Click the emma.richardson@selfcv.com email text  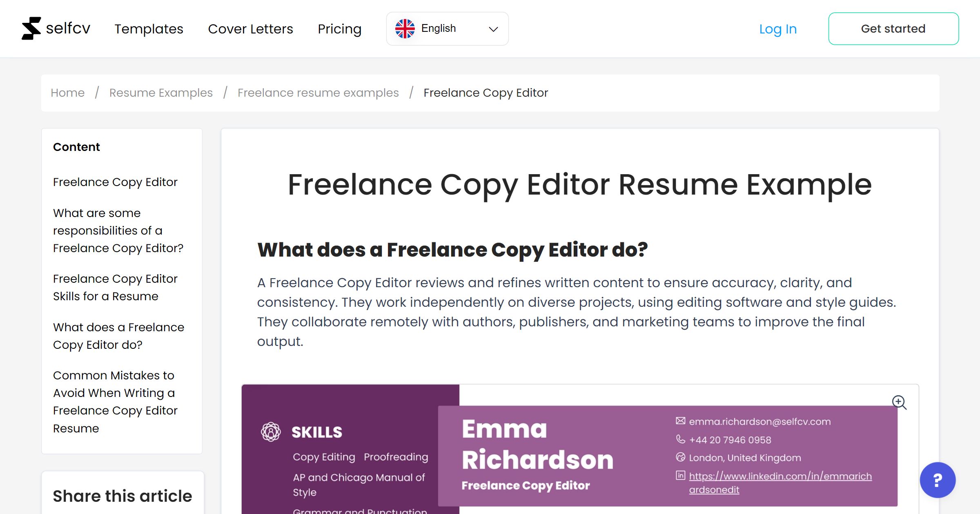[x=759, y=421]
